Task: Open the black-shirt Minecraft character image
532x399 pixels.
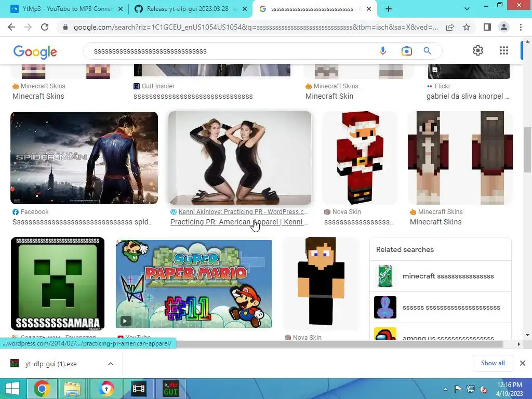Action: (x=321, y=284)
